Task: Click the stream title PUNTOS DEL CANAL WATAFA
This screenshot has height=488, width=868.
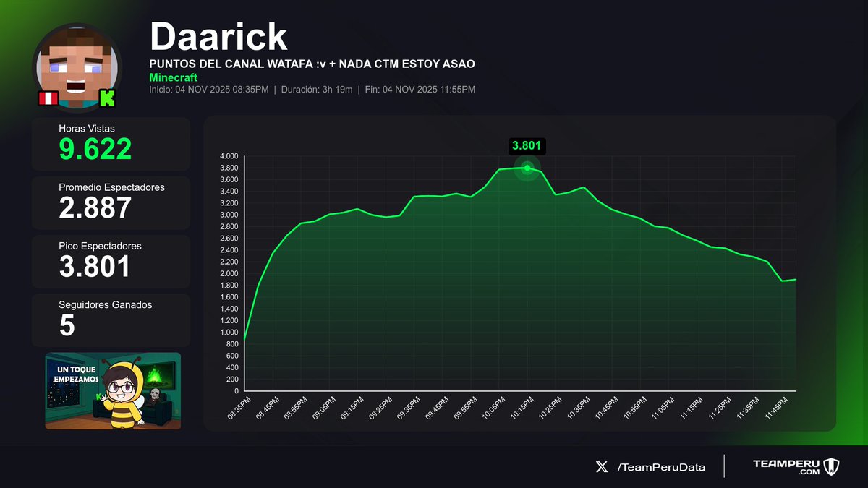Action: [x=312, y=64]
